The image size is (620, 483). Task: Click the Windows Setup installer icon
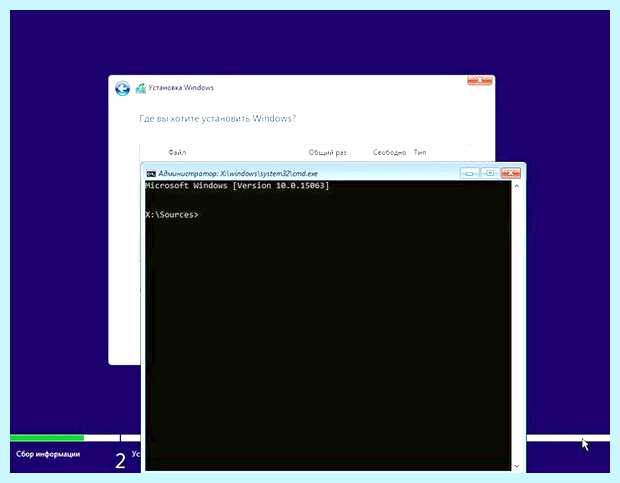pos(141,88)
